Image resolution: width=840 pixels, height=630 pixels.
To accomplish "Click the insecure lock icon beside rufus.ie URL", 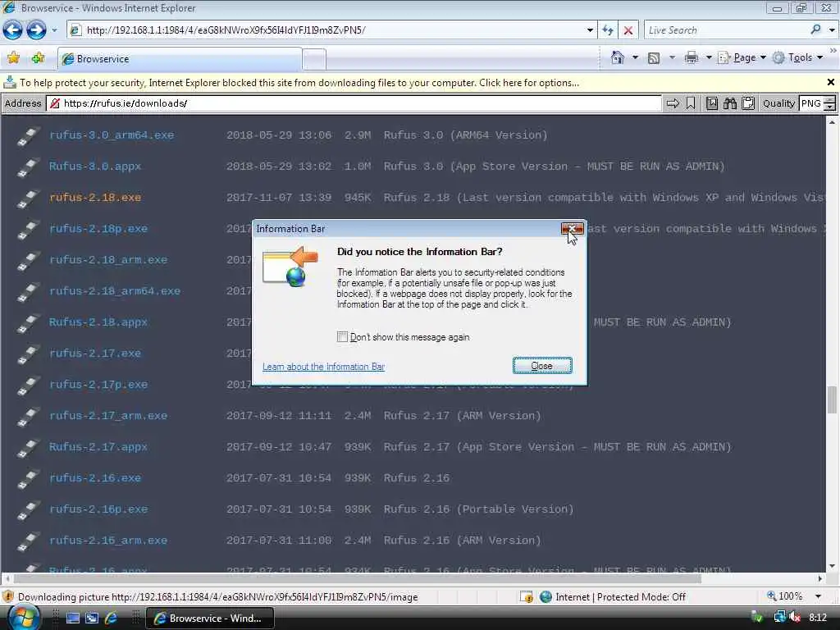I will click(x=55, y=103).
